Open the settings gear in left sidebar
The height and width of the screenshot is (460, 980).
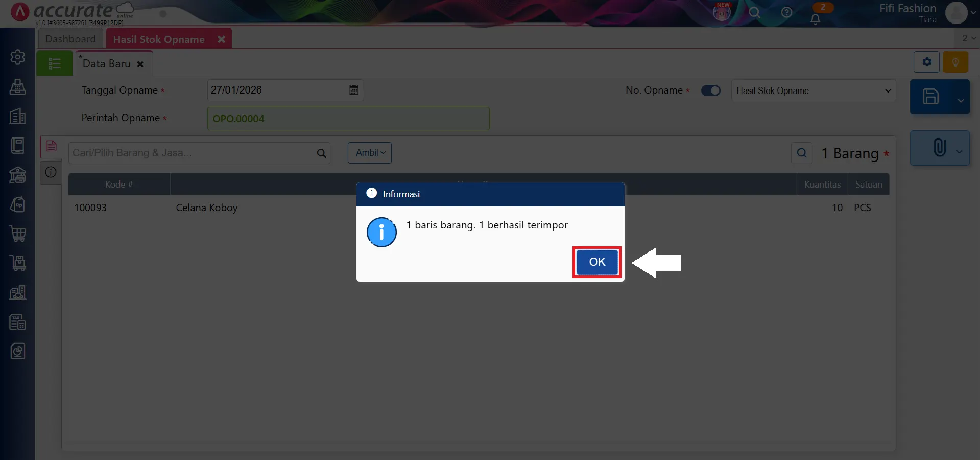pos(18,57)
